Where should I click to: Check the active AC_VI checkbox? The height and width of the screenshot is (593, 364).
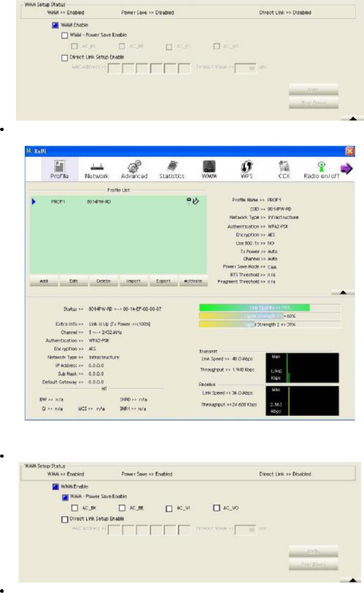(x=168, y=508)
